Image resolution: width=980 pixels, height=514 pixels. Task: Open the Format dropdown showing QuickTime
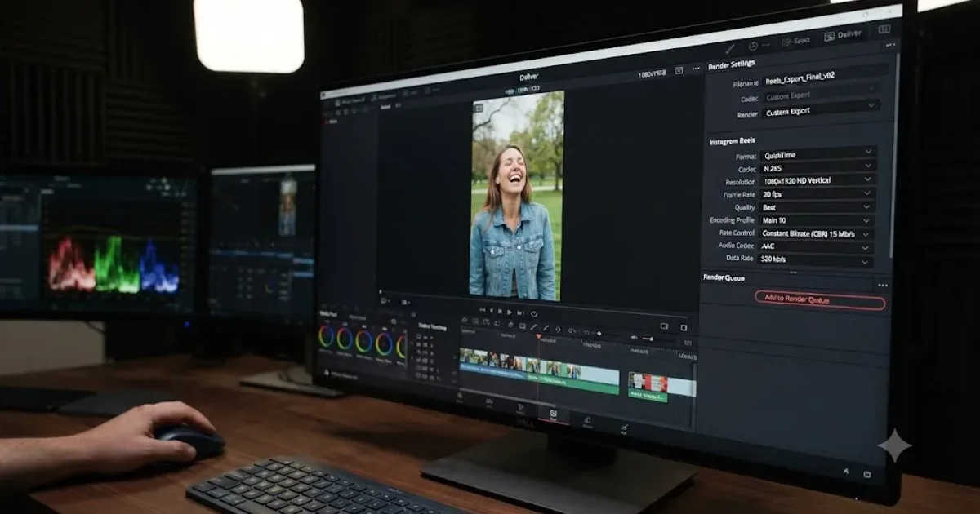818,153
